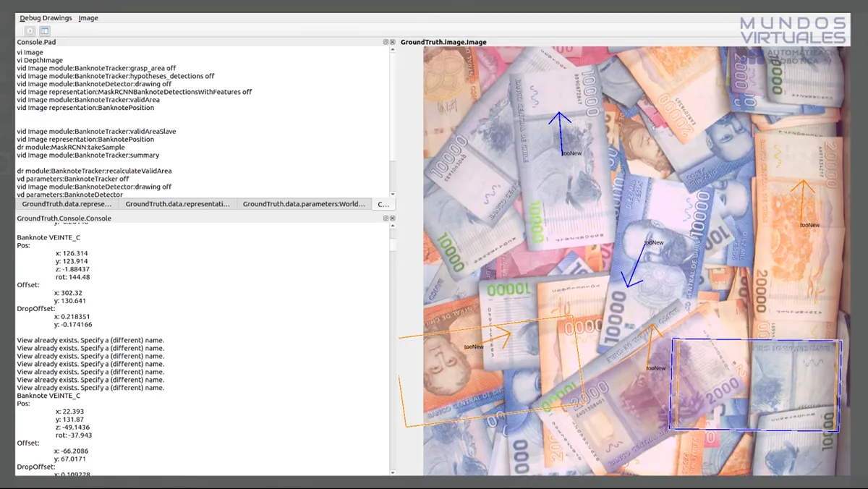Click line 'vid Image module:BanknoteTracker:hypotheses_detections off'
The height and width of the screenshot is (489, 868).
(x=116, y=76)
